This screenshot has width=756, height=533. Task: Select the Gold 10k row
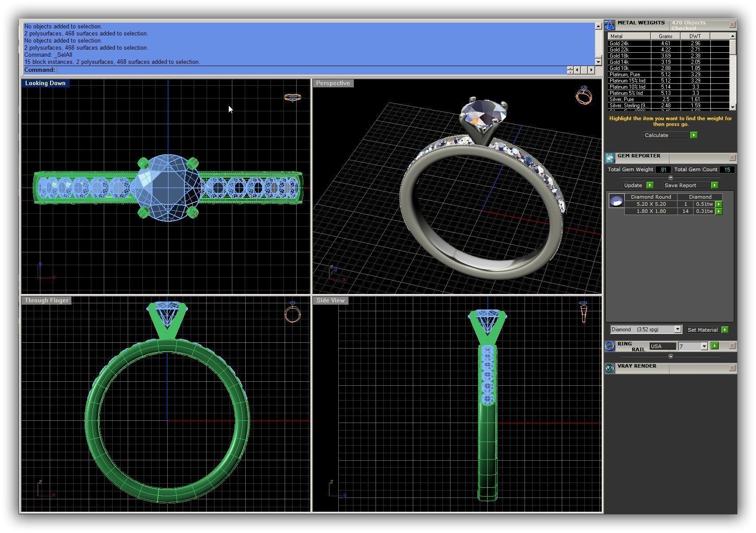[x=669, y=68]
